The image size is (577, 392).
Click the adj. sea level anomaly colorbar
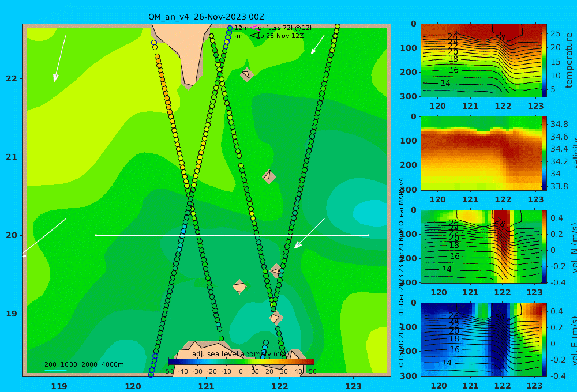[x=241, y=361]
